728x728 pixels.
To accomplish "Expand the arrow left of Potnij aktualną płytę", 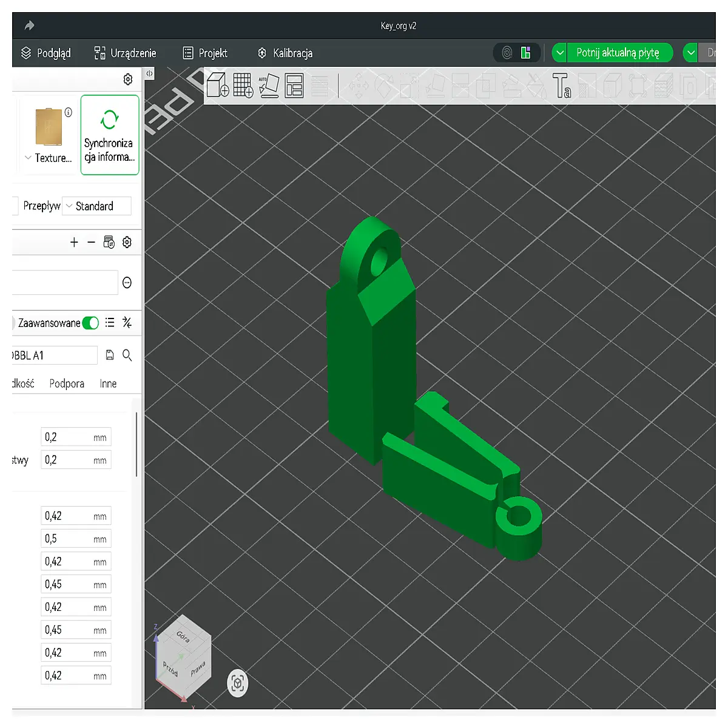I will [560, 53].
